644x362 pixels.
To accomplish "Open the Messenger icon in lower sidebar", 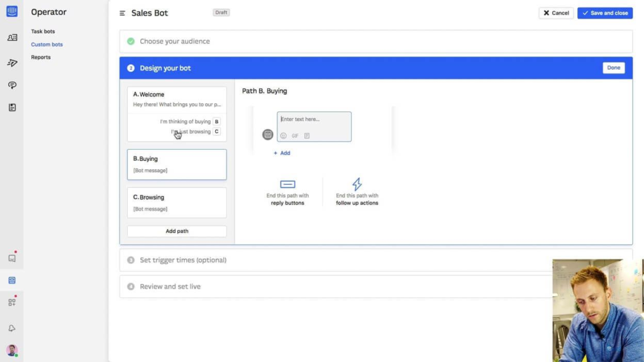I will pos(11,257).
